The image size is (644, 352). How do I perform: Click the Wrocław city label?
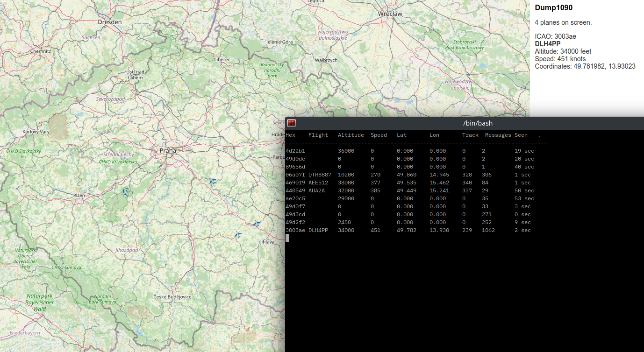coord(390,14)
